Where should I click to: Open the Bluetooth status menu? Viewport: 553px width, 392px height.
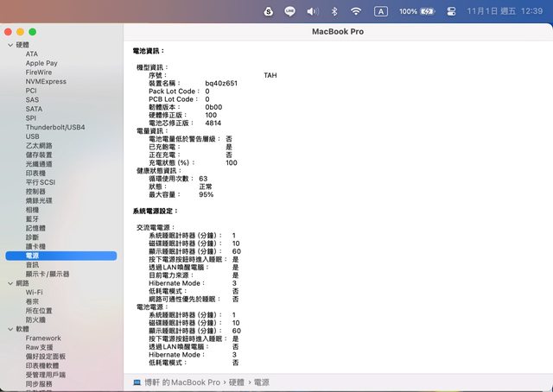pos(334,11)
